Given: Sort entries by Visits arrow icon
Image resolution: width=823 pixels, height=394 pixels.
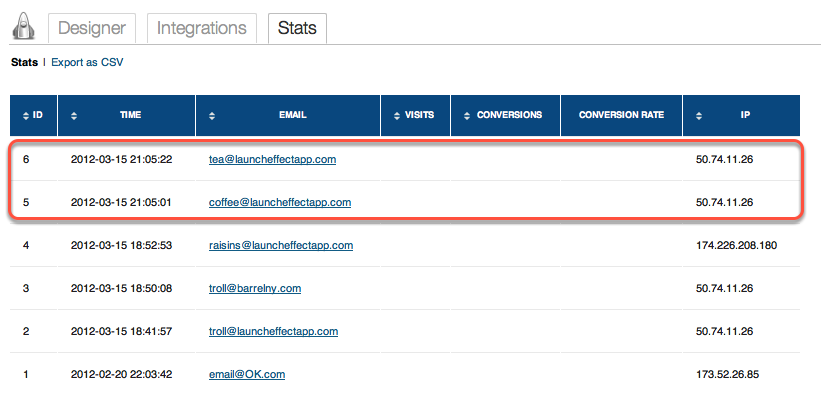Looking at the screenshot, I should point(397,116).
